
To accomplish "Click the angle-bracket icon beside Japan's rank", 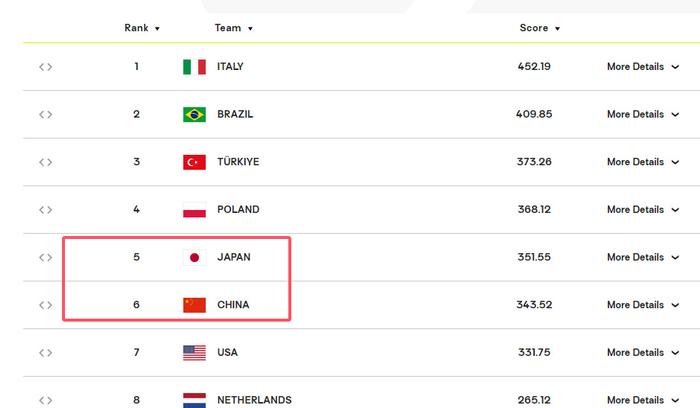I will point(46,258).
